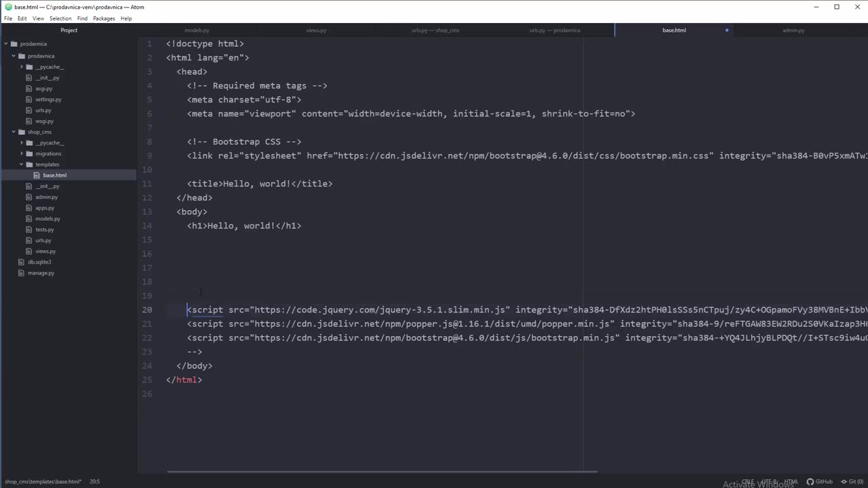Click the GitHub icon in status bar

click(810, 482)
